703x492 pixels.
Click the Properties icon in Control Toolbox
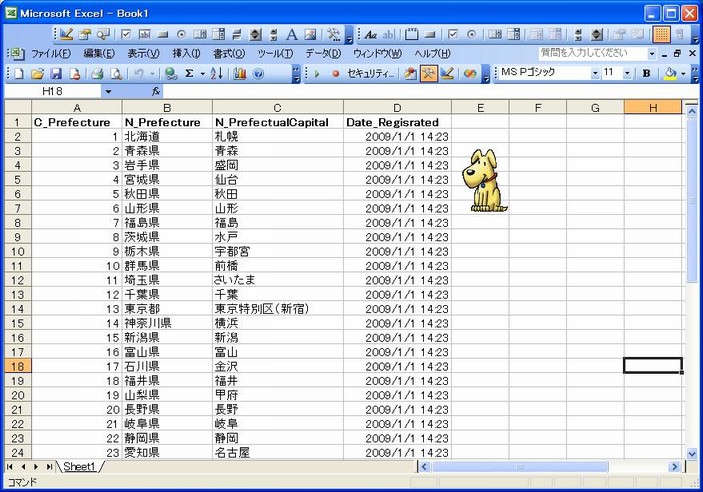[84, 35]
